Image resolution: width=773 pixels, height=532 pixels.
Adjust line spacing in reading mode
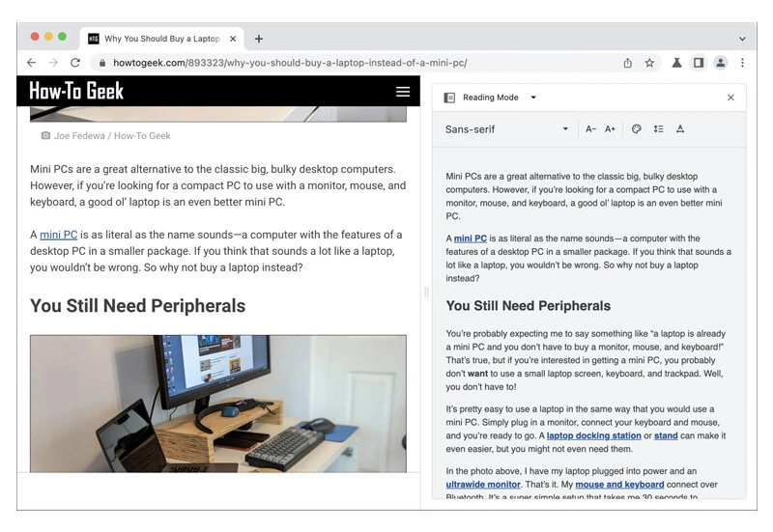[659, 129]
